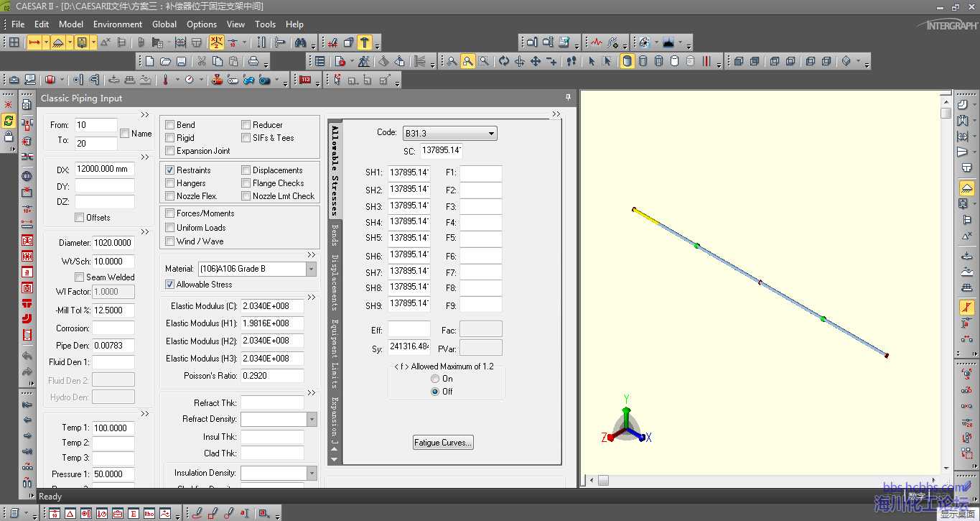Click the New file icon

149,62
